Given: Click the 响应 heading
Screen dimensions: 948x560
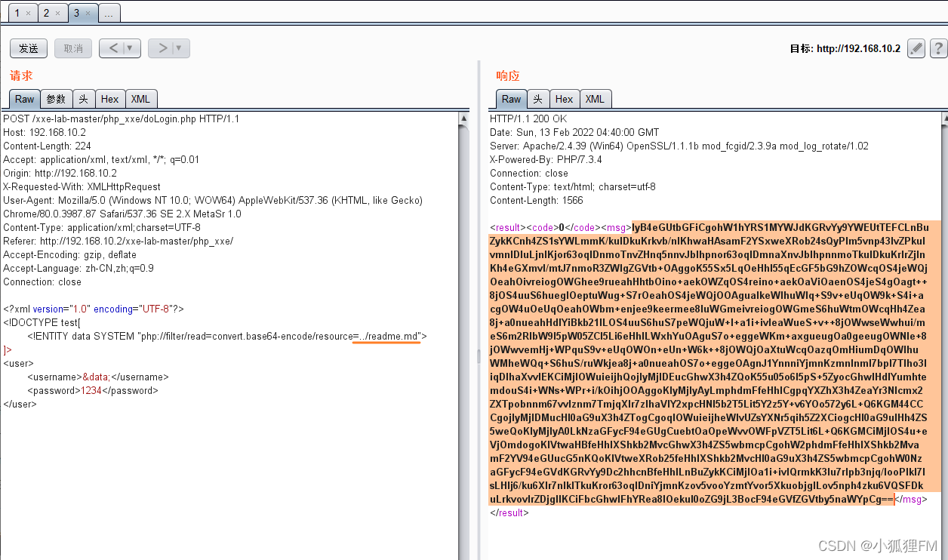Looking at the screenshot, I should click(x=508, y=75).
